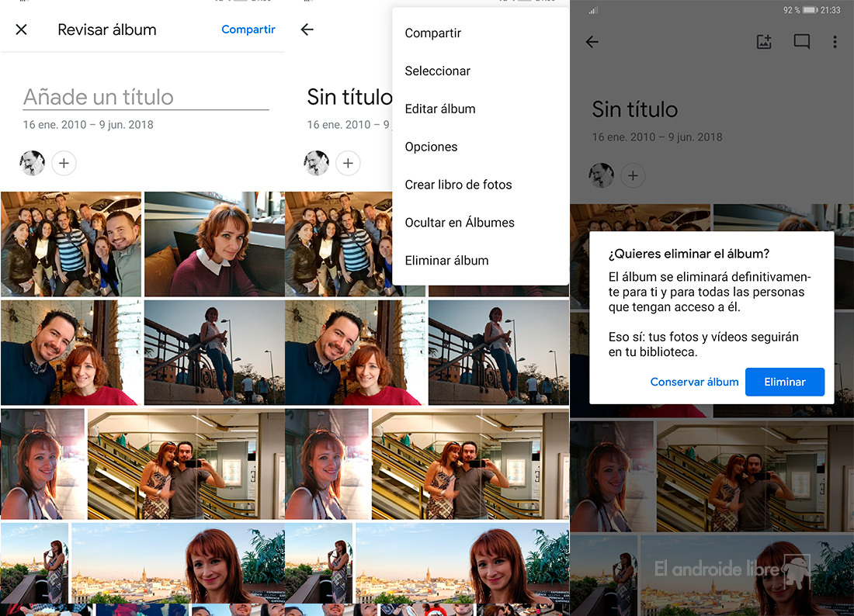Open the three-dot overflow menu icon
Image resolution: width=854 pixels, height=616 pixels.
click(x=835, y=42)
